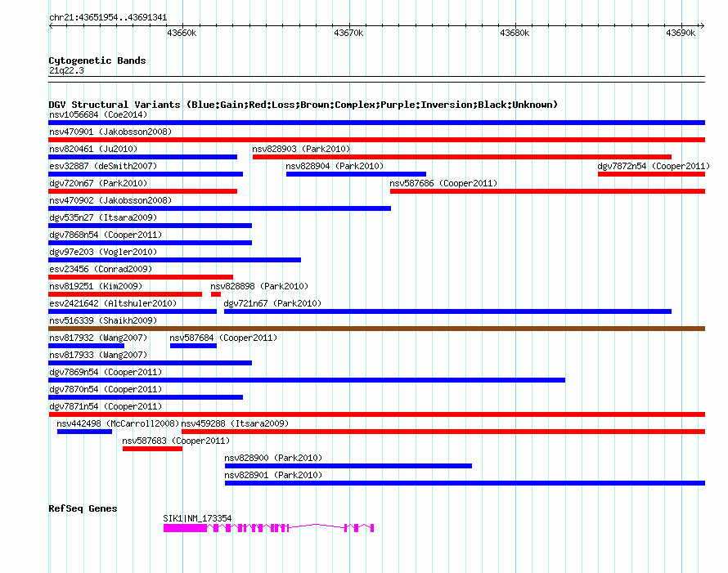
Task: Select esv23456 (Conrad2009) label
Action: pyautogui.click(x=101, y=269)
